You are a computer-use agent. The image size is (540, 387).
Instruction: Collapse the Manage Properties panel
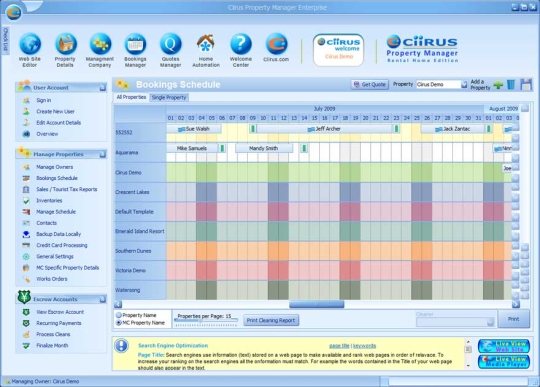(103, 155)
